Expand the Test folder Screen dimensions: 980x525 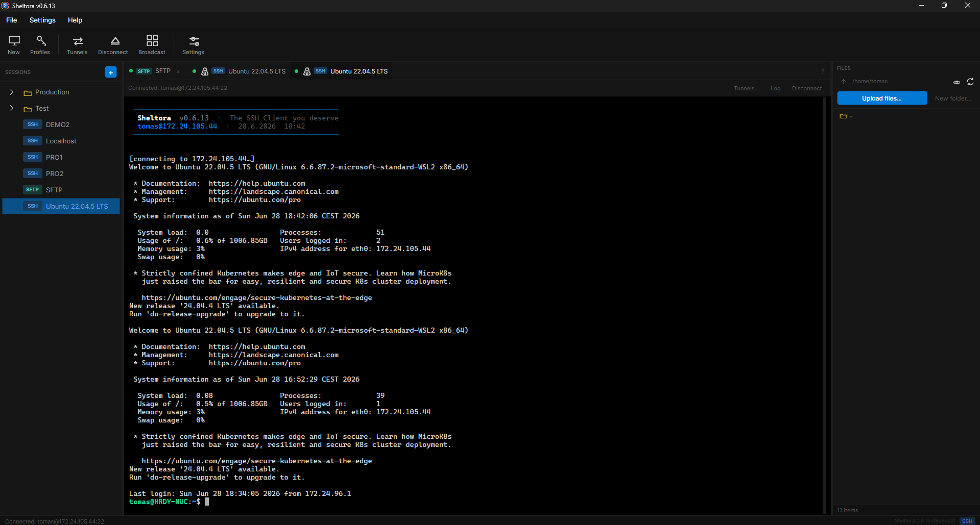(x=12, y=109)
